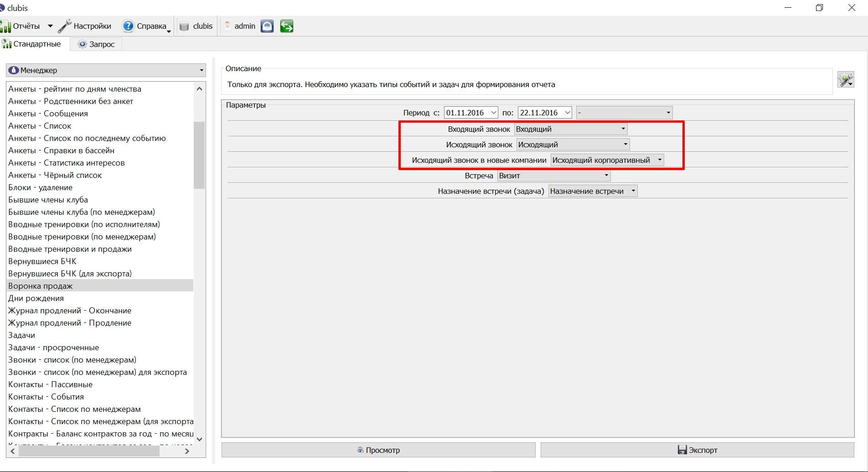Select Бывшие члены клуба report
The width and height of the screenshot is (868, 472).
click(x=100, y=200)
